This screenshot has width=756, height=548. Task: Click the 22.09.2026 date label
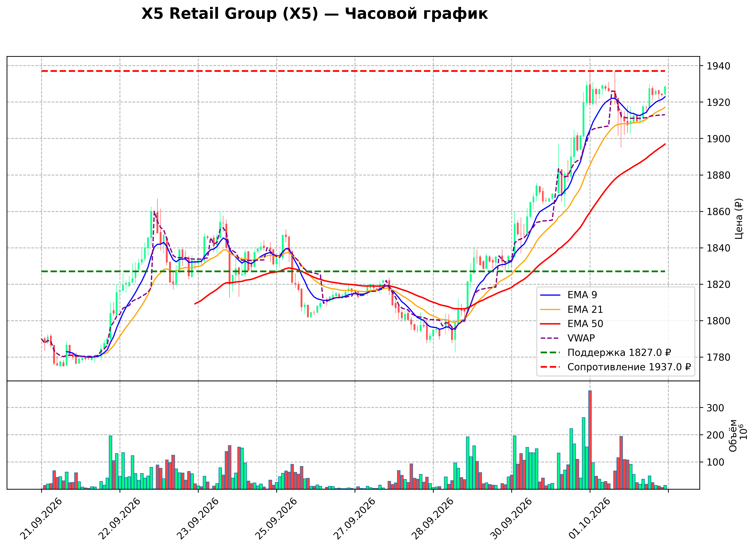(119, 519)
